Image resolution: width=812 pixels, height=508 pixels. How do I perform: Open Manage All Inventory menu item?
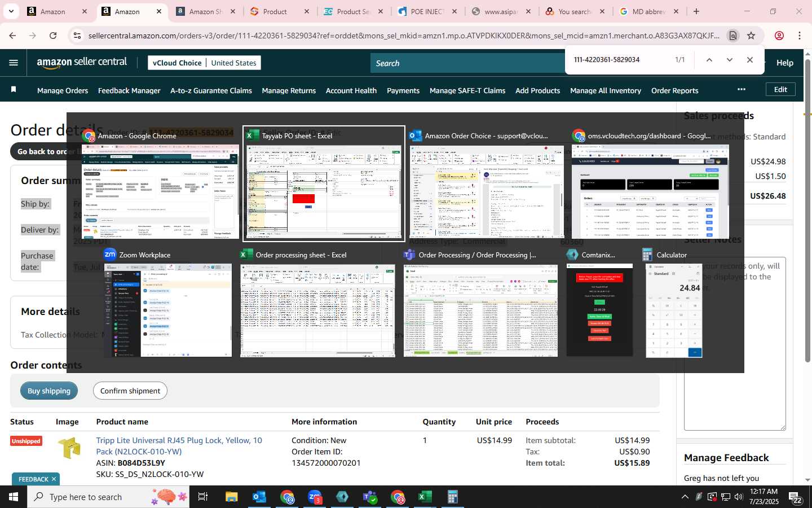(606, 90)
